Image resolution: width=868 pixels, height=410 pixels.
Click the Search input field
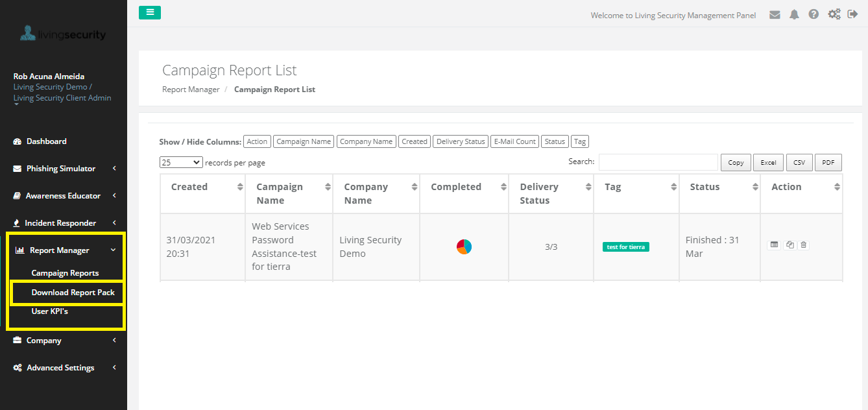pyautogui.click(x=658, y=162)
